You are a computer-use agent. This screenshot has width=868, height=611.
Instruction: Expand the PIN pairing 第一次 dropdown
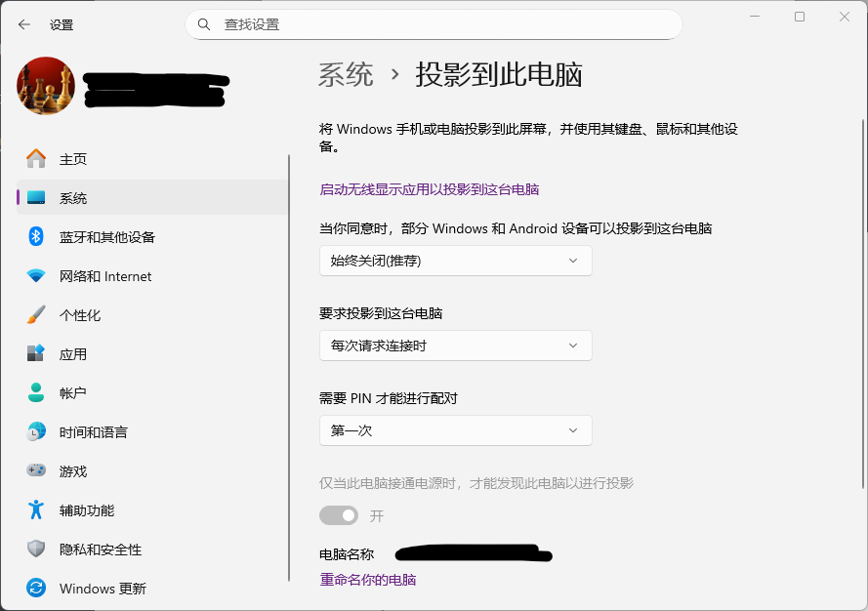[455, 430]
